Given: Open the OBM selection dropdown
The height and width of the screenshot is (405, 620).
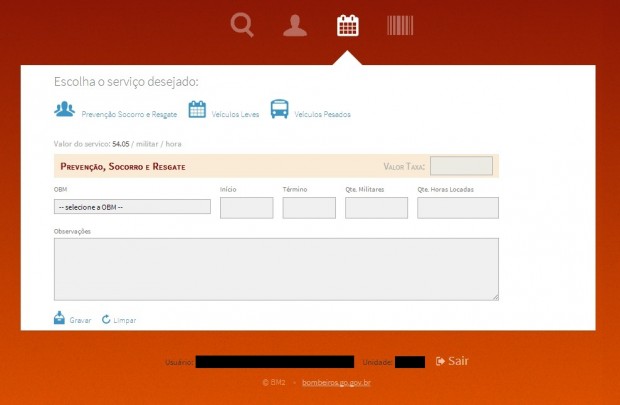Looking at the screenshot, I should tap(132, 207).
